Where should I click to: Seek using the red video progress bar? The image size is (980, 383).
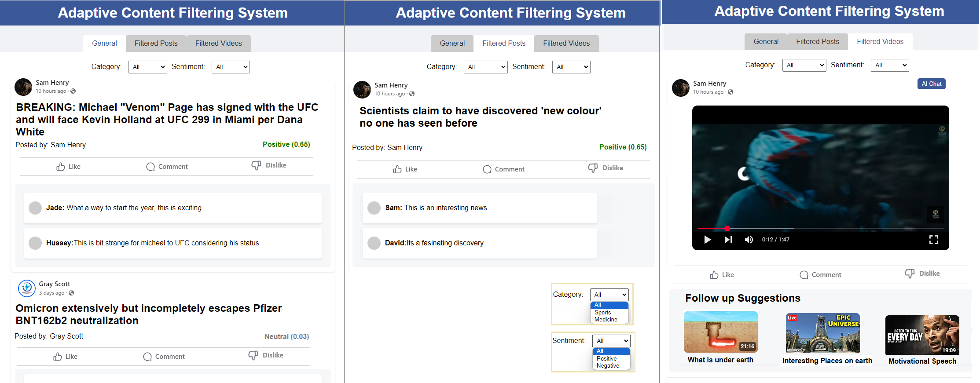[x=727, y=228]
